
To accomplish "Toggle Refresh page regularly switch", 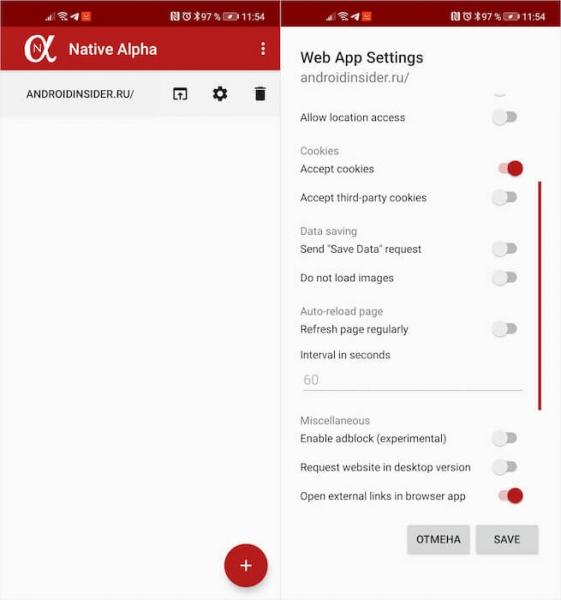I will 505,329.
